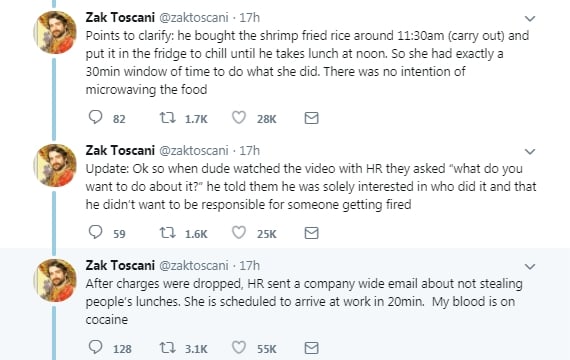Click @zaktoscani handle on the Update tweet

tap(194, 151)
